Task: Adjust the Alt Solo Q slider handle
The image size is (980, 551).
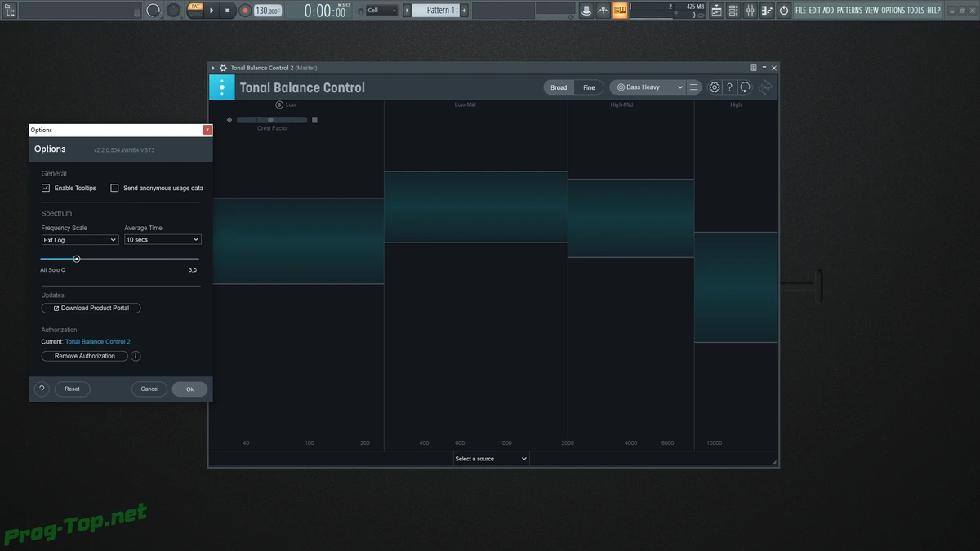Action: coord(77,259)
